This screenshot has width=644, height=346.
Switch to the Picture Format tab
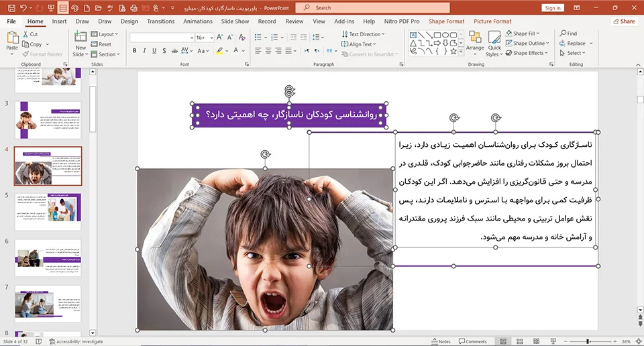[492, 21]
